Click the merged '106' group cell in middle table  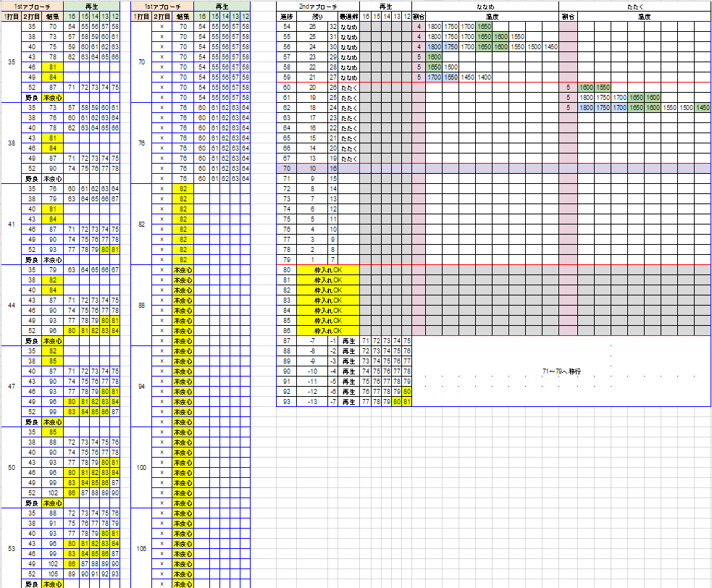141,548
